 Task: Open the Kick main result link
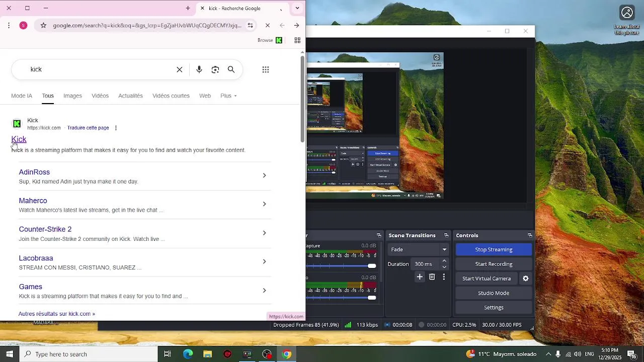pyautogui.click(x=19, y=139)
